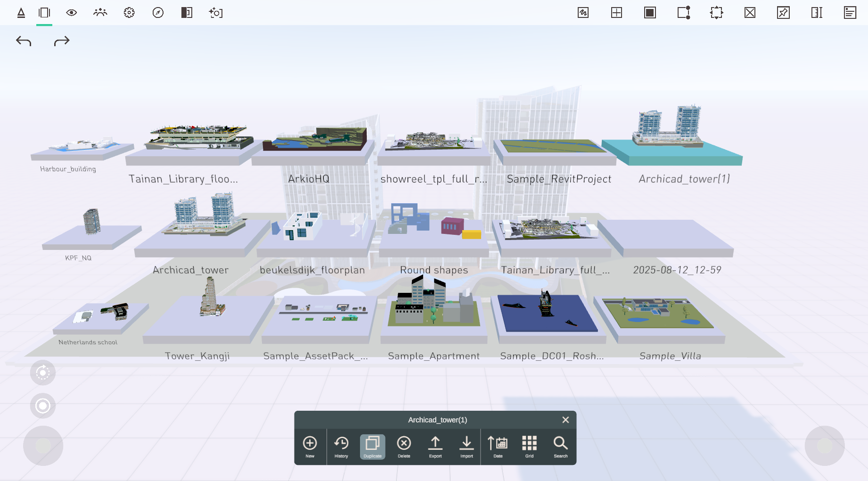Screen dimensions: 868x481
Task: Click New in the scene panel
Action: click(x=310, y=447)
